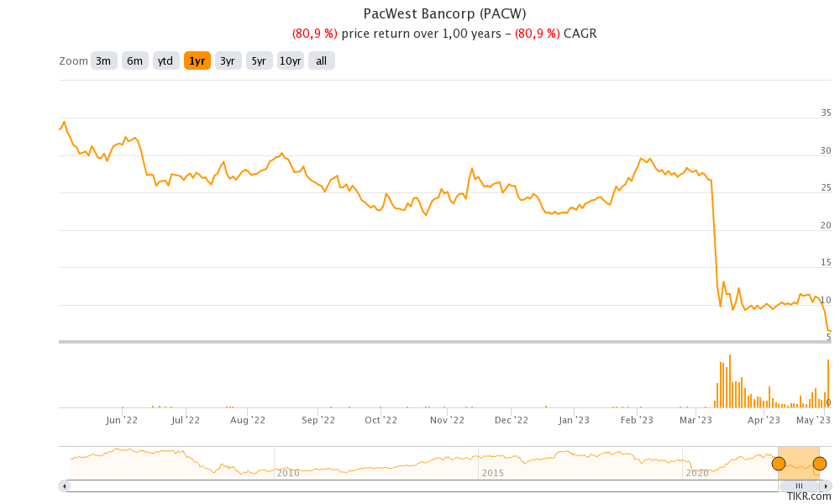Click the Feb '23 x-axis label
Viewport: 840px width, 504px height.
coord(637,420)
